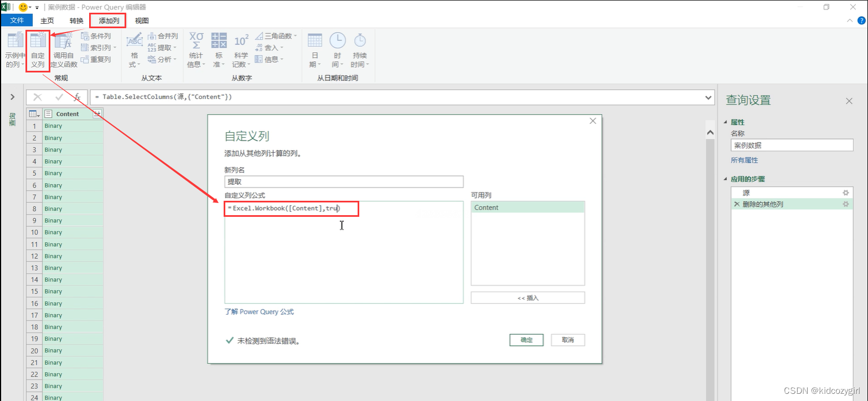
Task: Click row number 5 header
Action: [x=34, y=173]
